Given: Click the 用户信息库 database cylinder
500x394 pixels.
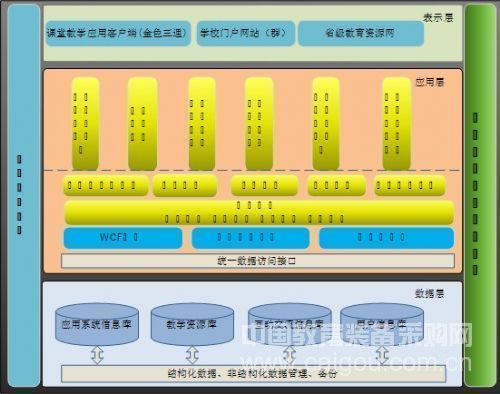Looking at the screenshot, I should [x=382, y=324].
